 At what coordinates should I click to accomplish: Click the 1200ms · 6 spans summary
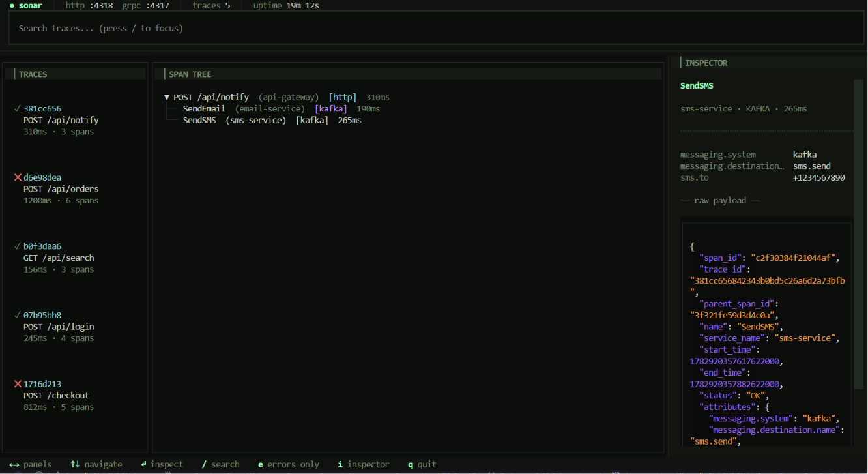pyautogui.click(x=61, y=201)
